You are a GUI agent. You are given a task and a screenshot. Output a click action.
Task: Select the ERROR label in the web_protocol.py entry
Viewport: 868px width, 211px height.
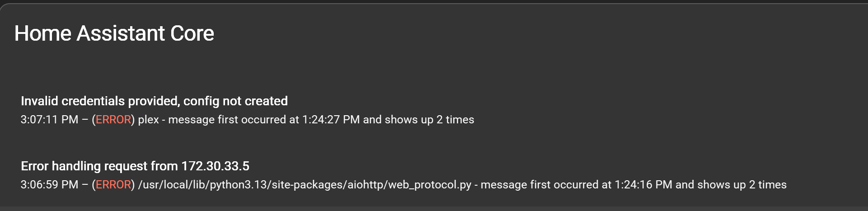point(113,185)
